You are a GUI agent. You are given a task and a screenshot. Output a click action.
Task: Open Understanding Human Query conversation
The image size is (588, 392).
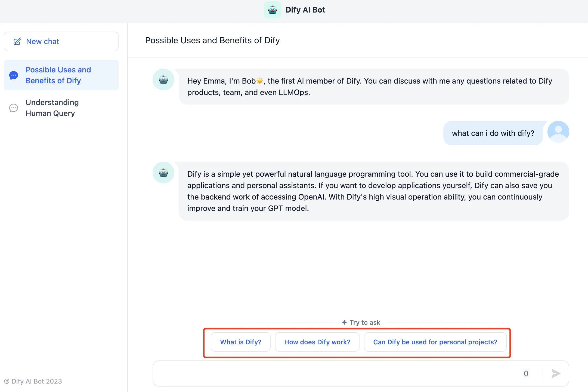[52, 108]
